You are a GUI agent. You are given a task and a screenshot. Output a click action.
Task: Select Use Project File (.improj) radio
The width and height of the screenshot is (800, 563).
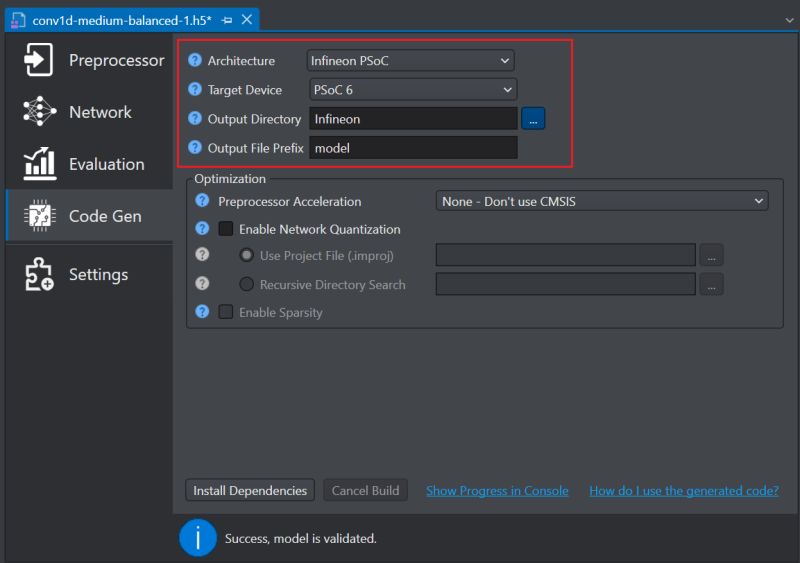pyautogui.click(x=246, y=255)
